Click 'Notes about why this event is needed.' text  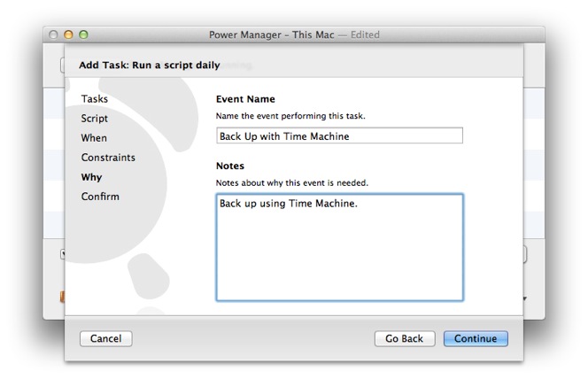coord(292,182)
